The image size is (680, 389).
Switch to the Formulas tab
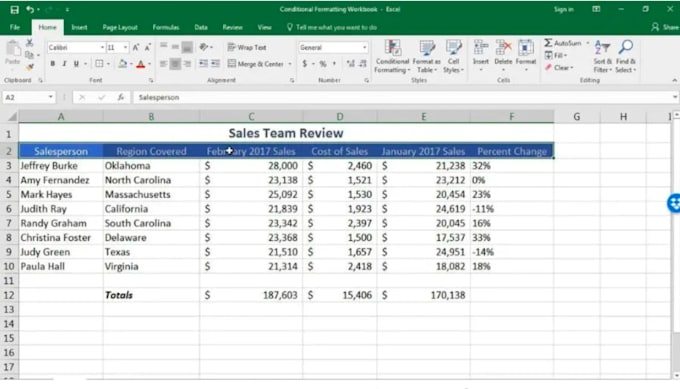tap(166, 27)
